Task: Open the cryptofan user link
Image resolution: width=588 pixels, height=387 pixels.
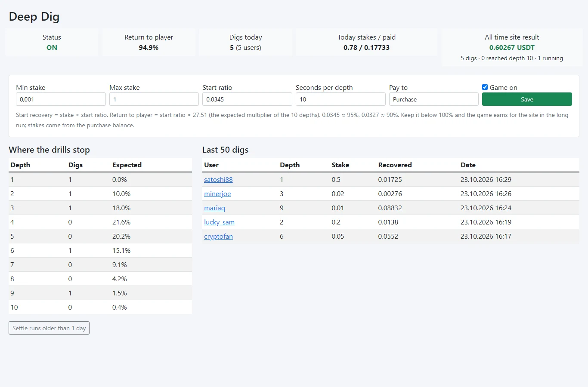Action: (218, 236)
